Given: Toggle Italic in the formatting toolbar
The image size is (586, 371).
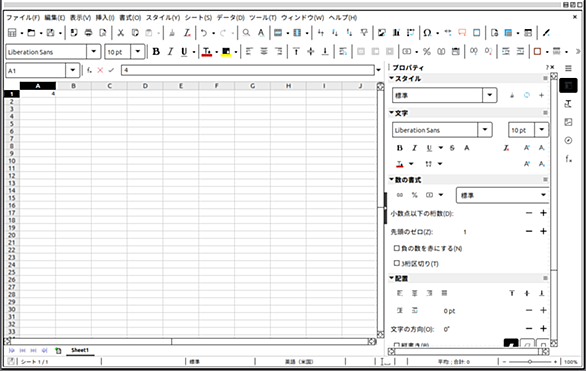Looking at the screenshot, I should coord(170,52).
